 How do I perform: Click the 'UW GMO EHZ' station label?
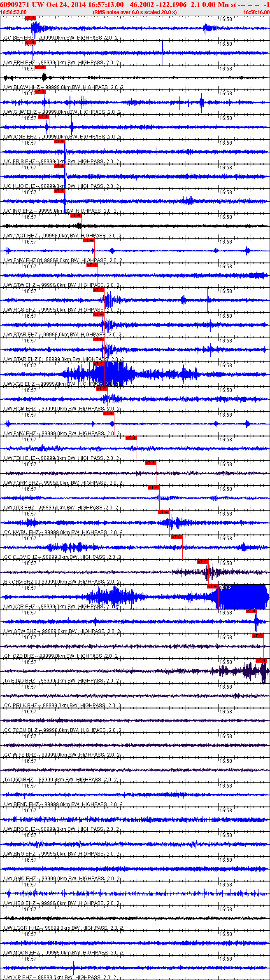[x=20, y=879]
